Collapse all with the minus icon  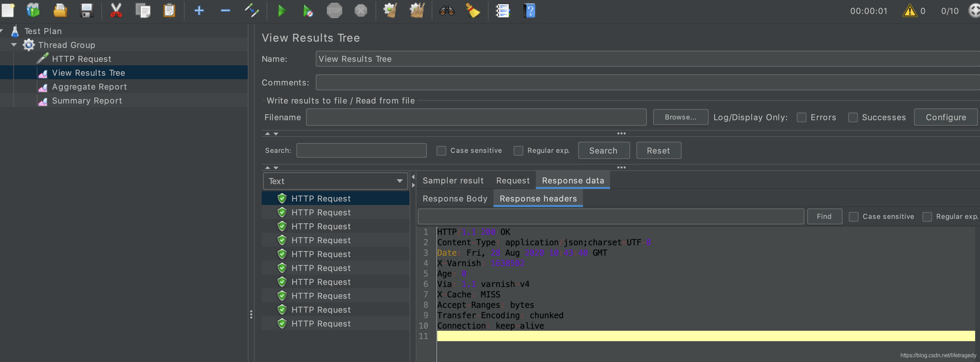pyautogui.click(x=226, y=11)
